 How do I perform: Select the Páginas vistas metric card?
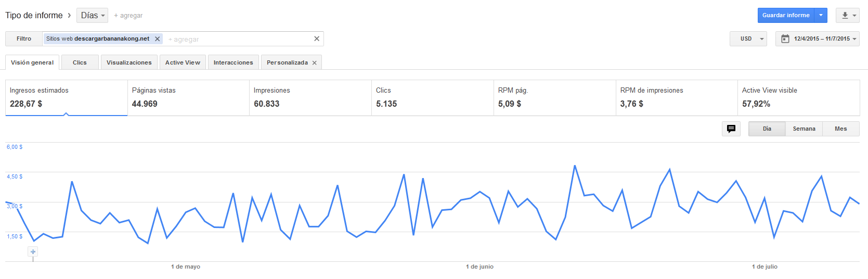click(188, 97)
